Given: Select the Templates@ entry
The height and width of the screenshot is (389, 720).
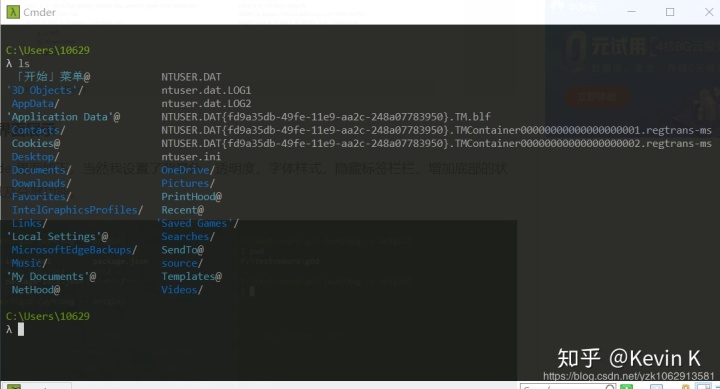Looking at the screenshot, I should 191,276.
